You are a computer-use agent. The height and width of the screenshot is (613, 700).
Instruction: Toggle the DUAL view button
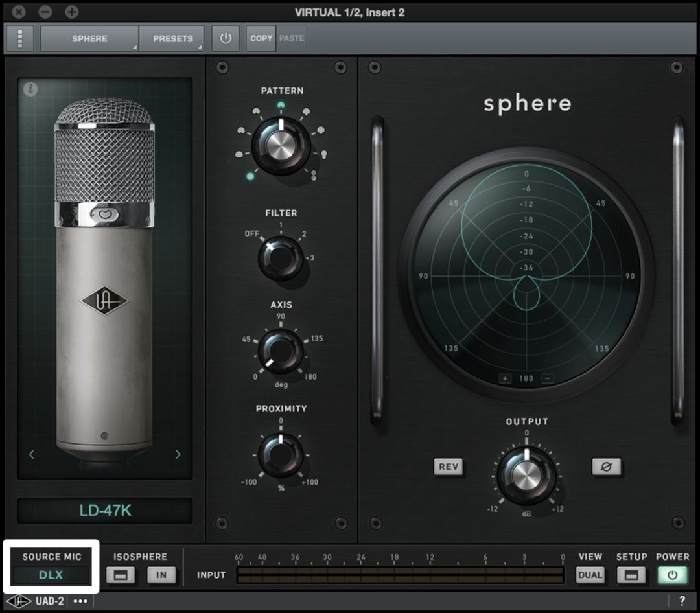[590, 574]
